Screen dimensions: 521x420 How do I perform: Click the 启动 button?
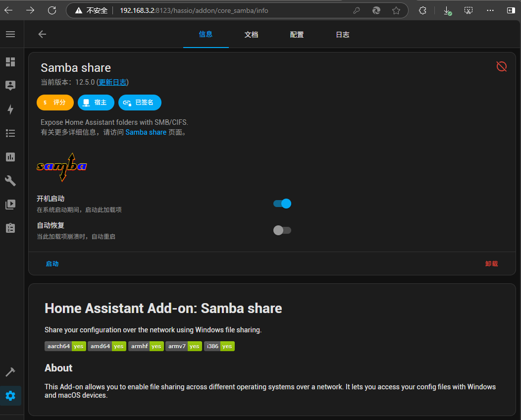(x=52, y=264)
